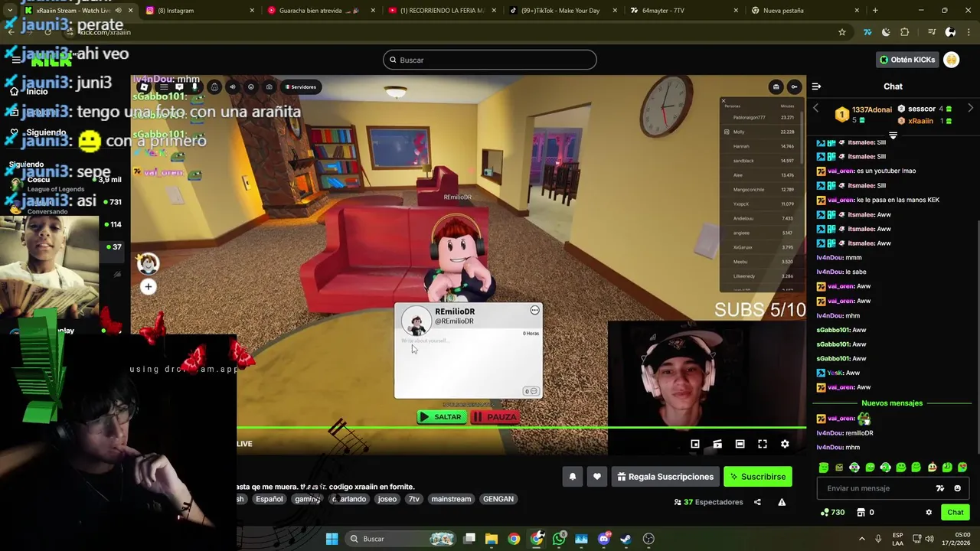Toggle stream notifications bell button

pos(572,477)
